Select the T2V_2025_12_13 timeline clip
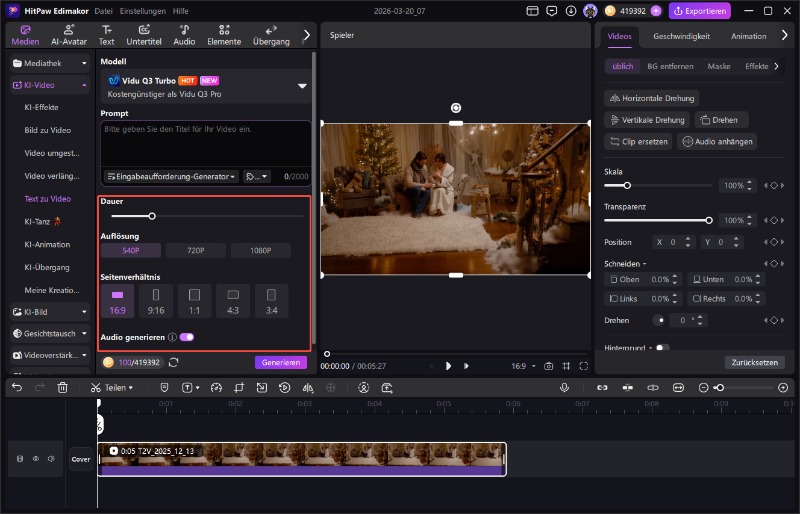 pos(302,459)
